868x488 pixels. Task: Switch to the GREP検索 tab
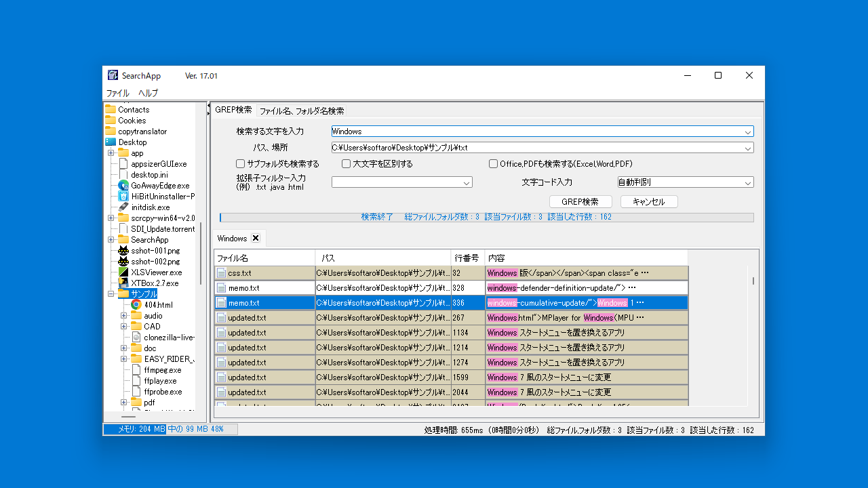(x=233, y=110)
